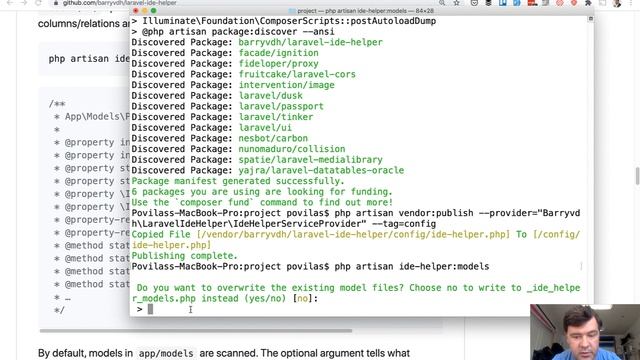This screenshot has height=360, width=640.
Task: Click 'barryvdh/laravel-ide-helper' in Discovered Package list
Action: 311,42
